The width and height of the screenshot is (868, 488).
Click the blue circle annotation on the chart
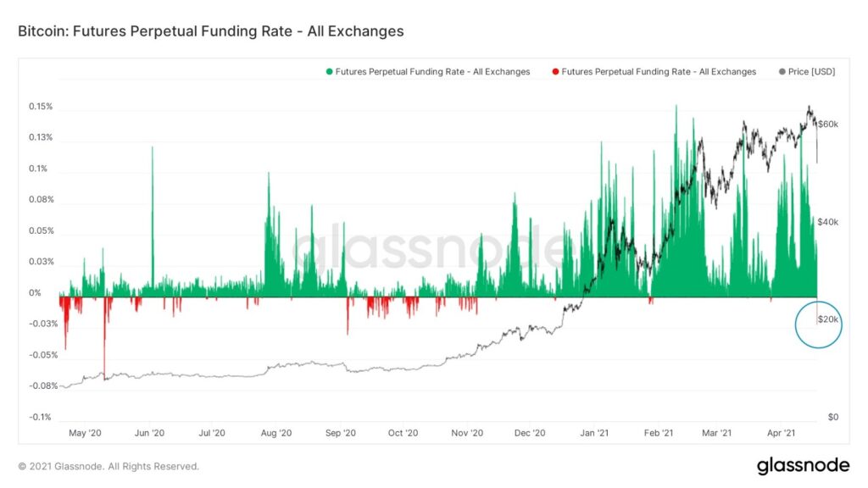tap(818, 324)
